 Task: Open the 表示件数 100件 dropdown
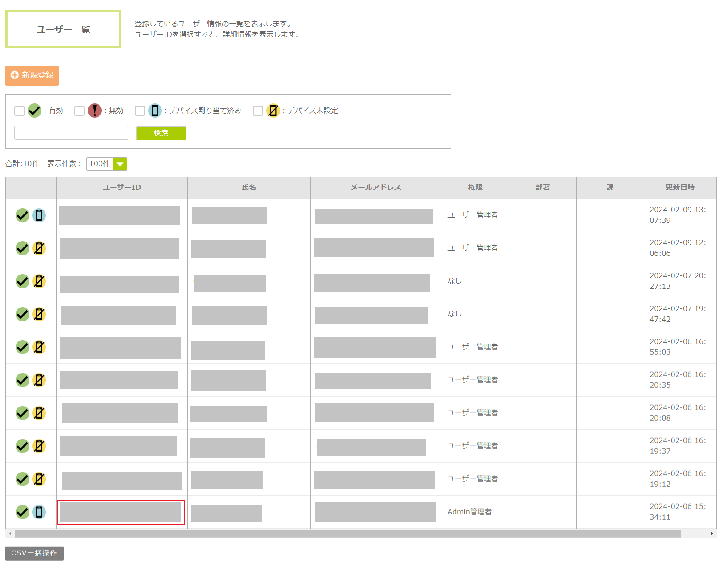point(107,164)
